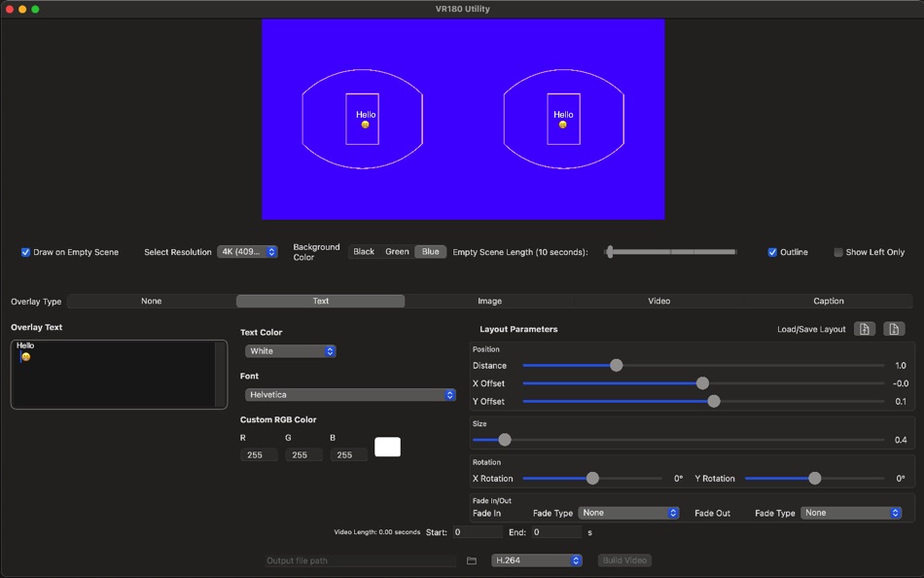Select Blue background color
924x578 pixels.
click(431, 252)
